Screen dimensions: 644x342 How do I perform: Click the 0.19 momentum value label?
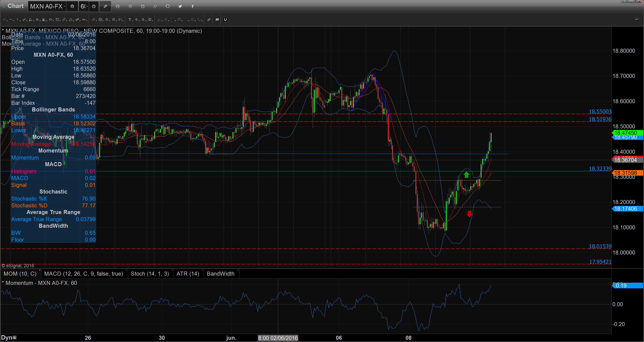click(x=627, y=285)
